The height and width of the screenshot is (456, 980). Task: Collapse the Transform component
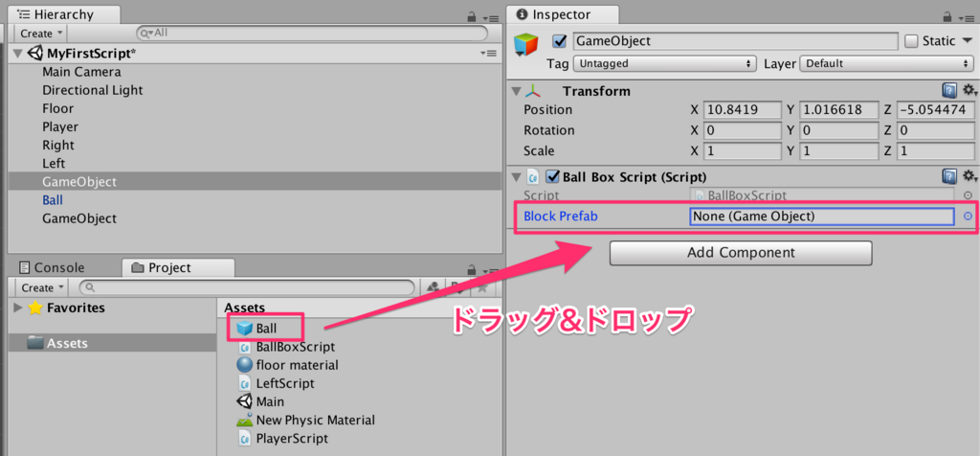[x=516, y=91]
